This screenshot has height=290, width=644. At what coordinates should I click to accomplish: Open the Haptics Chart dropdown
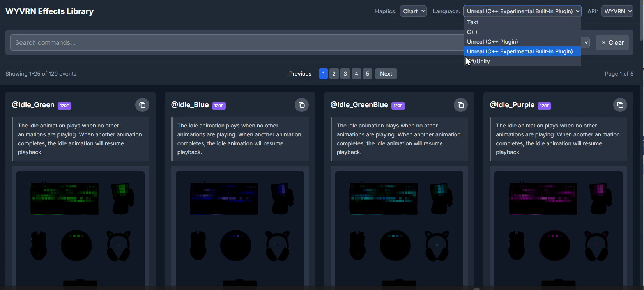[x=413, y=11]
